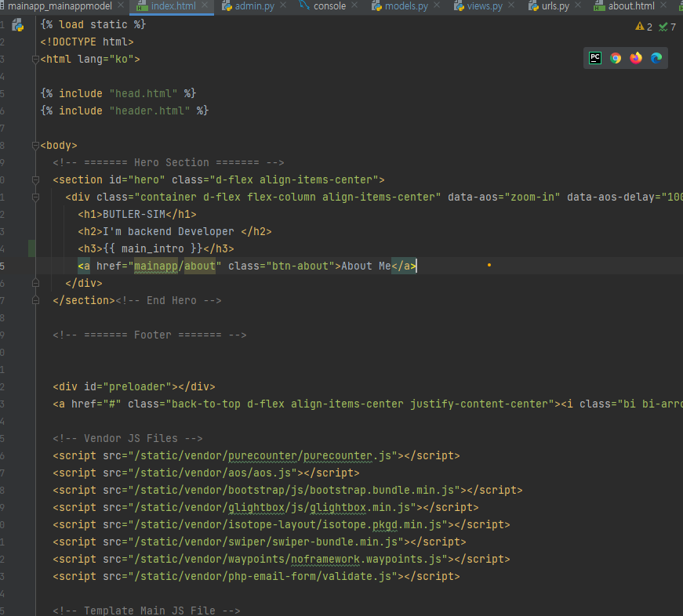Click the glightbox.min.js script path
Viewport: 683px width, 616px height.
click(x=272, y=508)
